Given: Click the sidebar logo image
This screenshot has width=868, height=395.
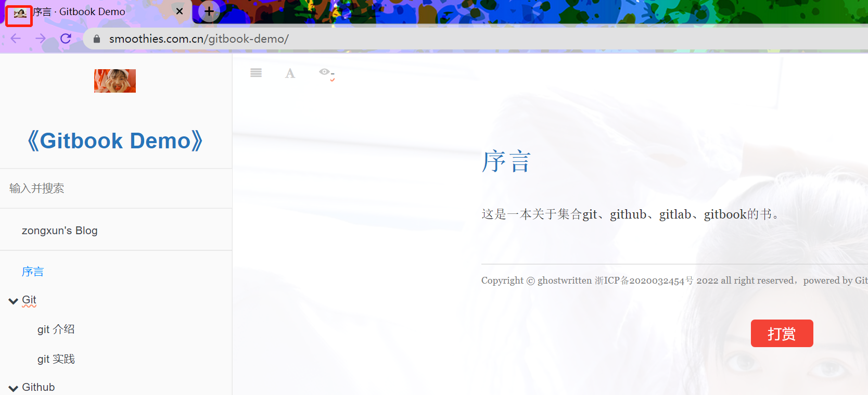Looking at the screenshot, I should [x=115, y=81].
